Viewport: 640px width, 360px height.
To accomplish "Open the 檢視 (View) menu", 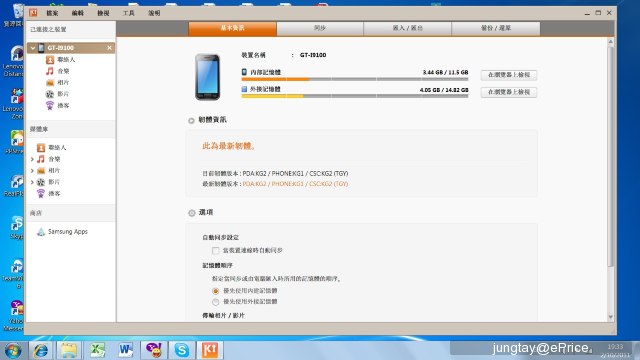I will tap(103, 13).
